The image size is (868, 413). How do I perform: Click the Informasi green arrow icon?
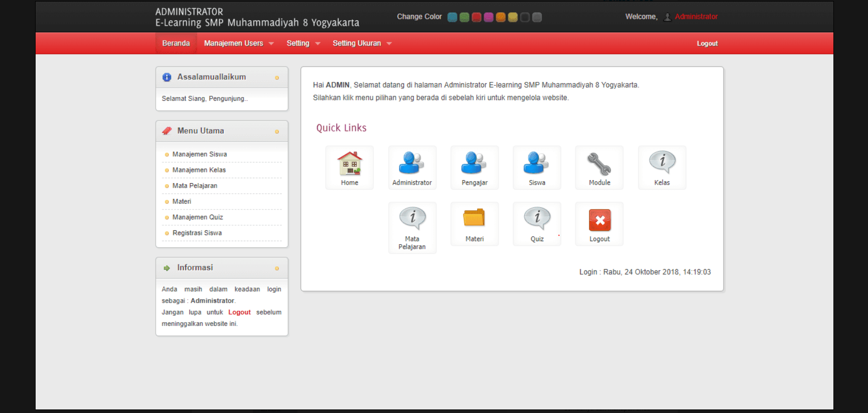[167, 268]
